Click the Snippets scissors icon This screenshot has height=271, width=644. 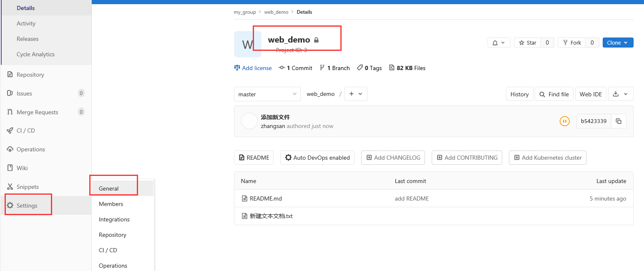coord(10,187)
